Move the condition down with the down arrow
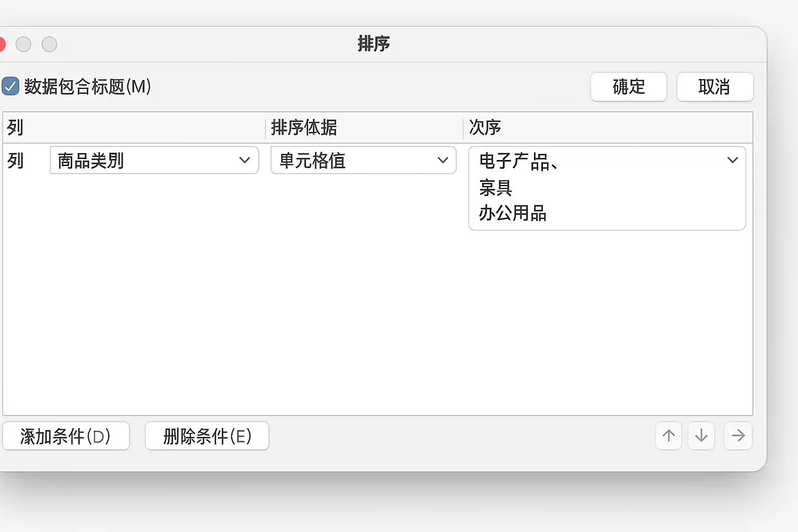Image resolution: width=798 pixels, height=532 pixels. pos(701,435)
